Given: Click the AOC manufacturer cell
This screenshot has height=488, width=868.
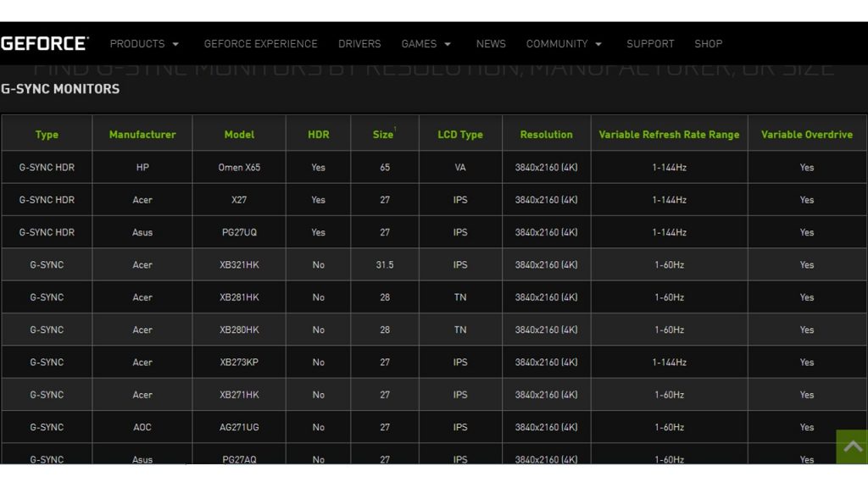Looking at the screenshot, I should pos(142,427).
